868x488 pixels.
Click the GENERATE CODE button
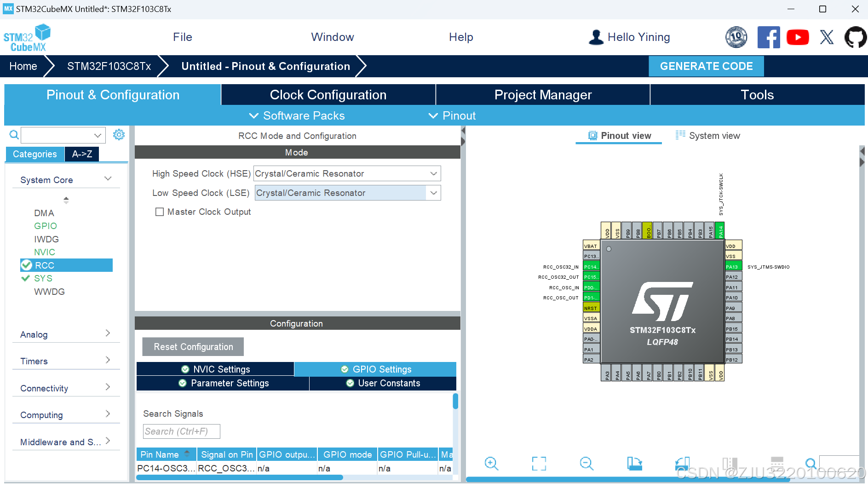click(x=706, y=66)
